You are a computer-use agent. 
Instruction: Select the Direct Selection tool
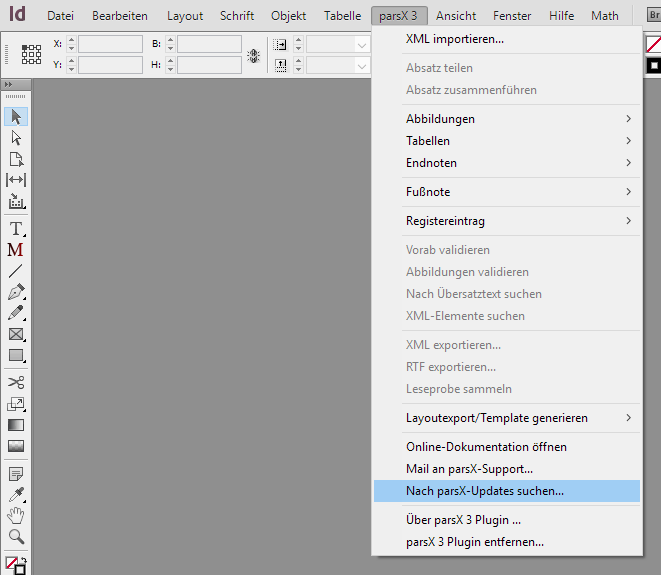click(16, 138)
